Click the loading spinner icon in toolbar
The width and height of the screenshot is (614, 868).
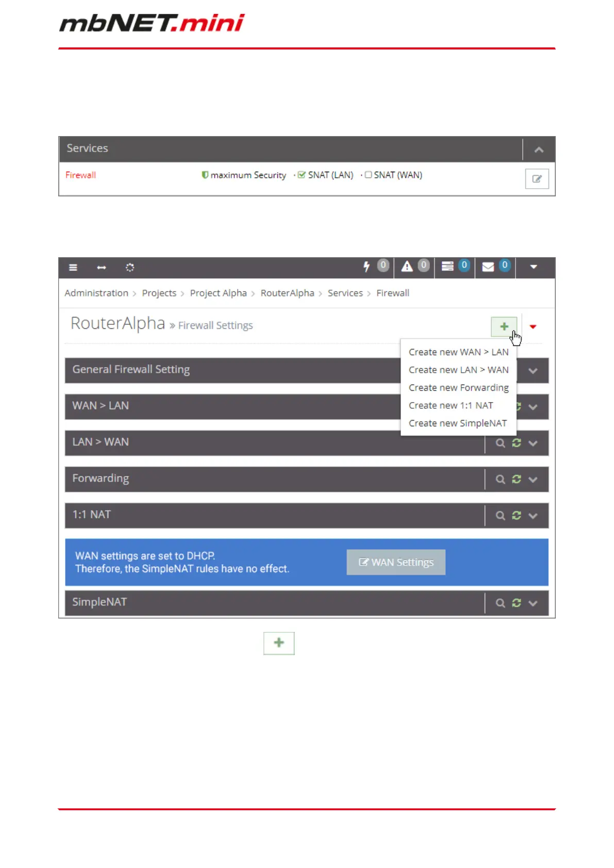[x=130, y=268]
